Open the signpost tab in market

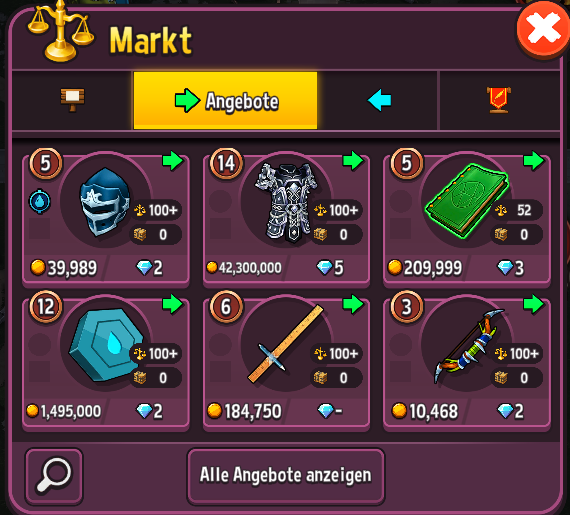pos(72,100)
